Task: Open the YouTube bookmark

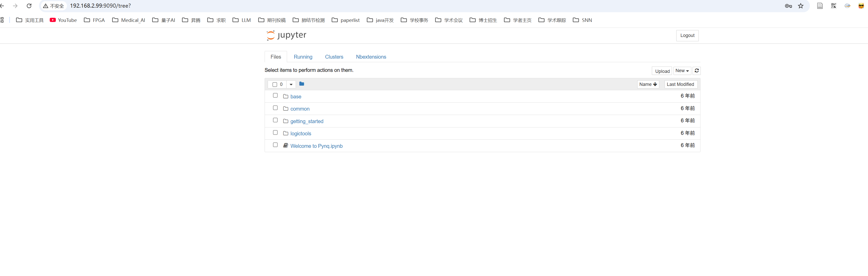Action: pyautogui.click(x=63, y=20)
